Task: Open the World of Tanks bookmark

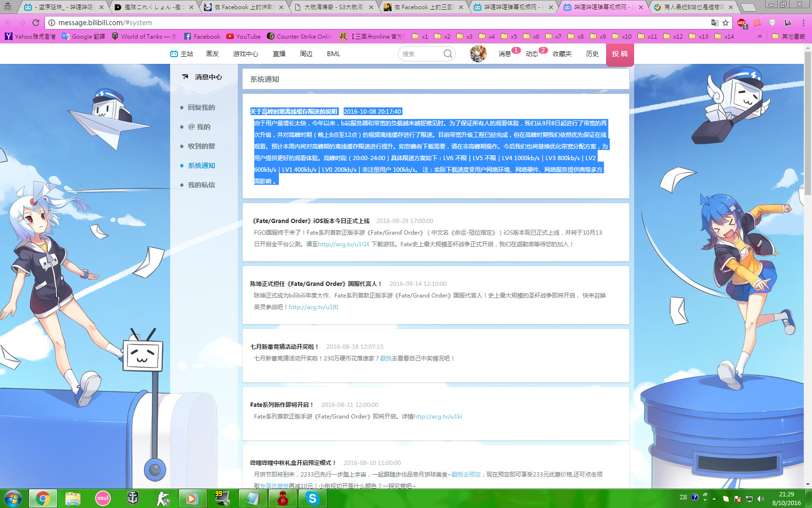Action: (x=144, y=36)
